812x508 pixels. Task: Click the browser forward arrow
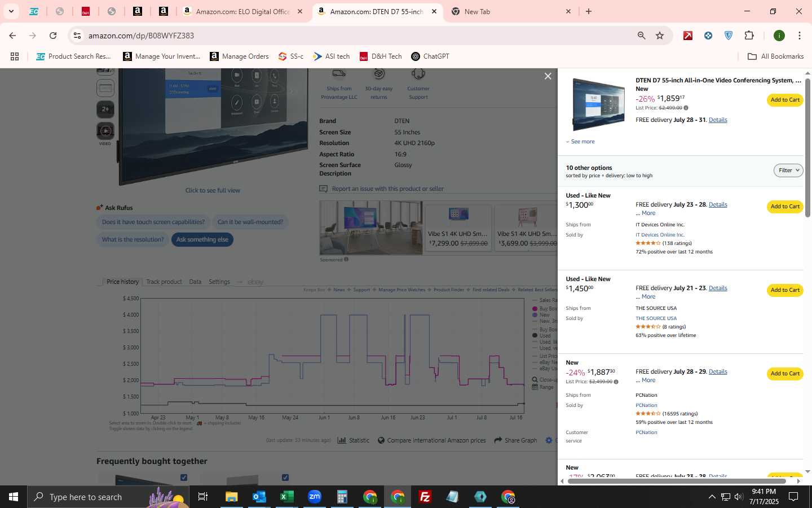coord(33,36)
